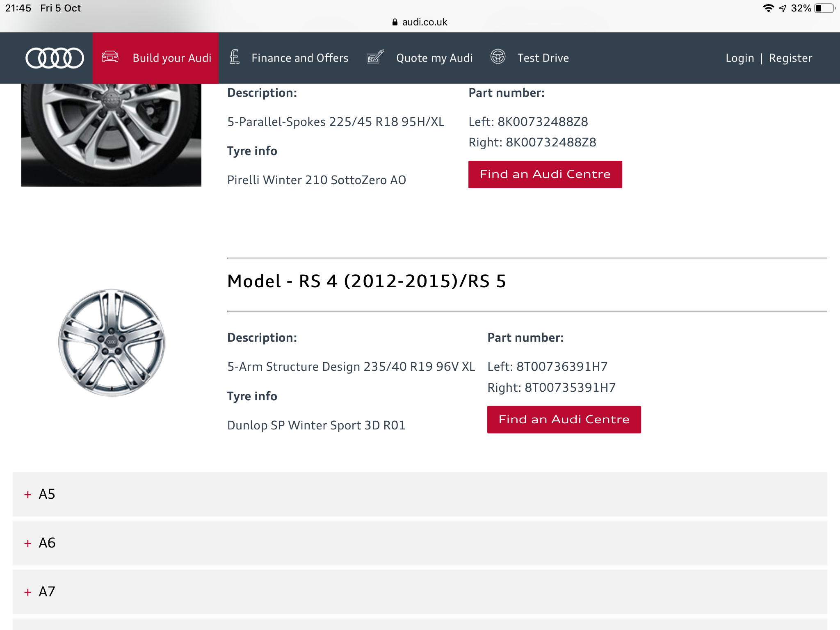This screenshot has width=840, height=630.
Task: Tap the 21:45 clock in status bar
Action: tap(18, 8)
